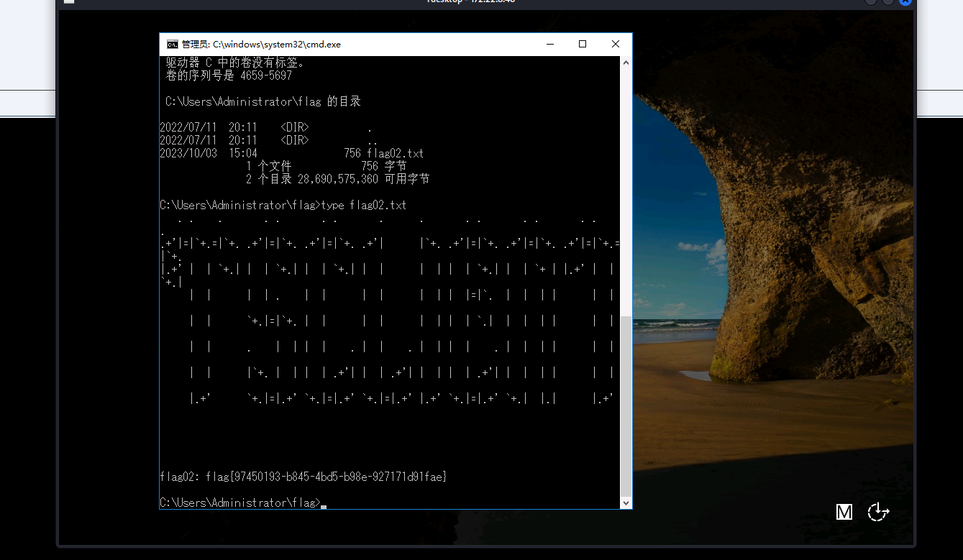The height and width of the screenshot is (560, 963).
Task: Click the circular arrow icon beside M
Action: coord(878,512)
